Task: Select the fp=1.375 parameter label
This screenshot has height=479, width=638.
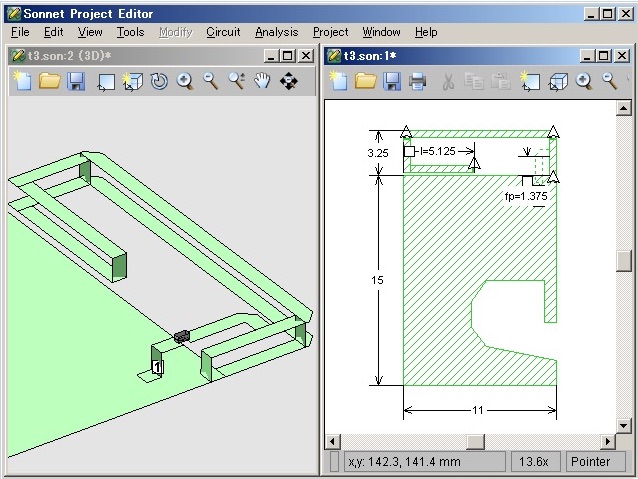Action: click(526, 196)
